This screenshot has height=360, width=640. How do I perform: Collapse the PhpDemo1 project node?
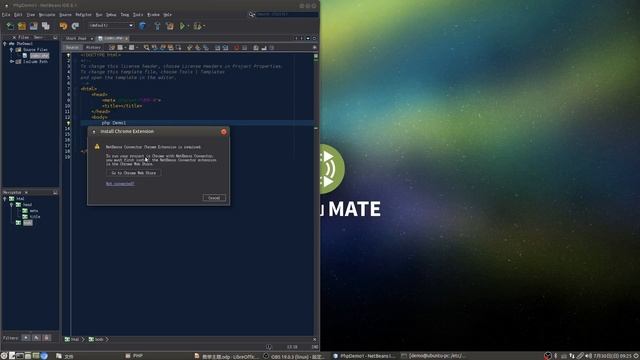[5, 44]
